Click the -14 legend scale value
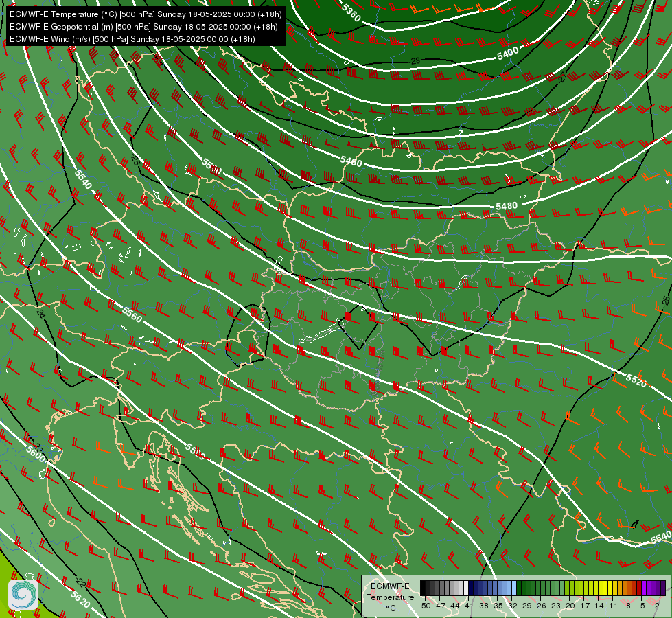The height and width of the screenshot is (618, 672). (598, 606)
